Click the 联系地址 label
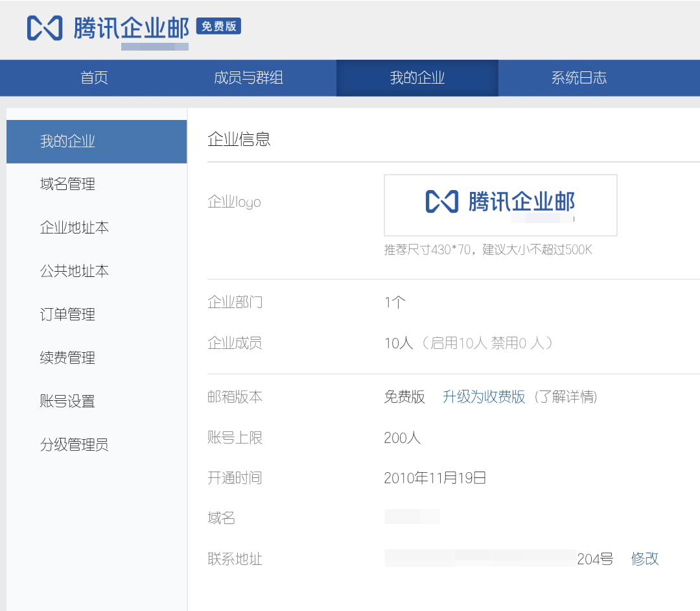This screenshot has width=700, height=611. point(235,558)
